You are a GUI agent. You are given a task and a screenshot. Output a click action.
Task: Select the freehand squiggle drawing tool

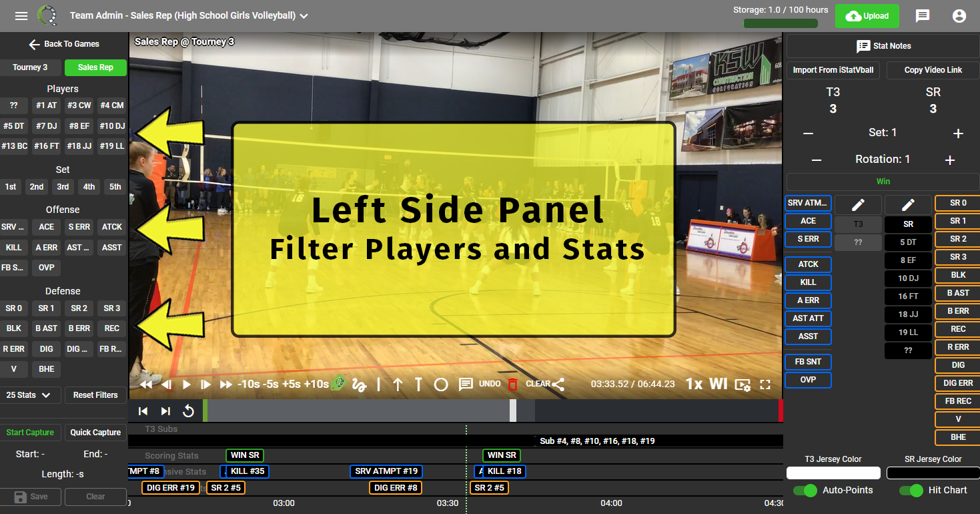click(x=360, y=385)
